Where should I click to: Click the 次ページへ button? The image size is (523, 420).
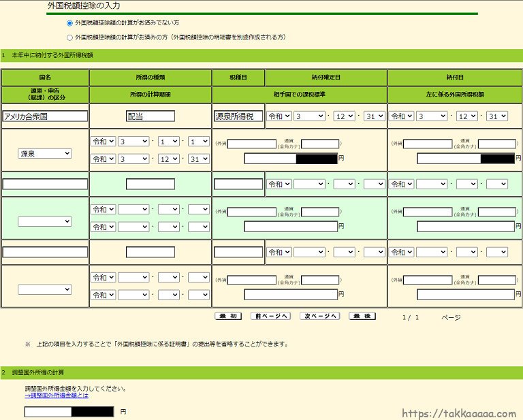coord(319,316)
